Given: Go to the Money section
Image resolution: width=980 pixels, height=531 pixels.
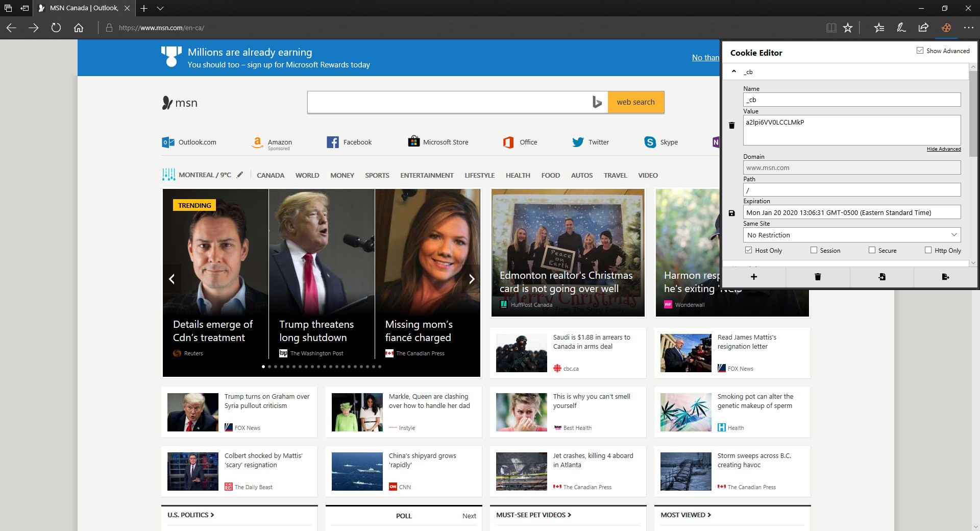Looking at the screenshot, I should tap(342, 175).
